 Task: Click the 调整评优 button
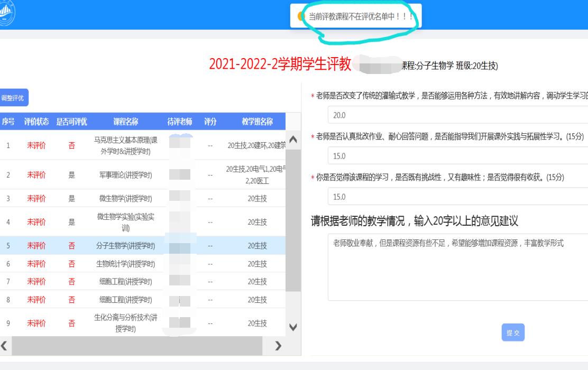coord(13,98)
